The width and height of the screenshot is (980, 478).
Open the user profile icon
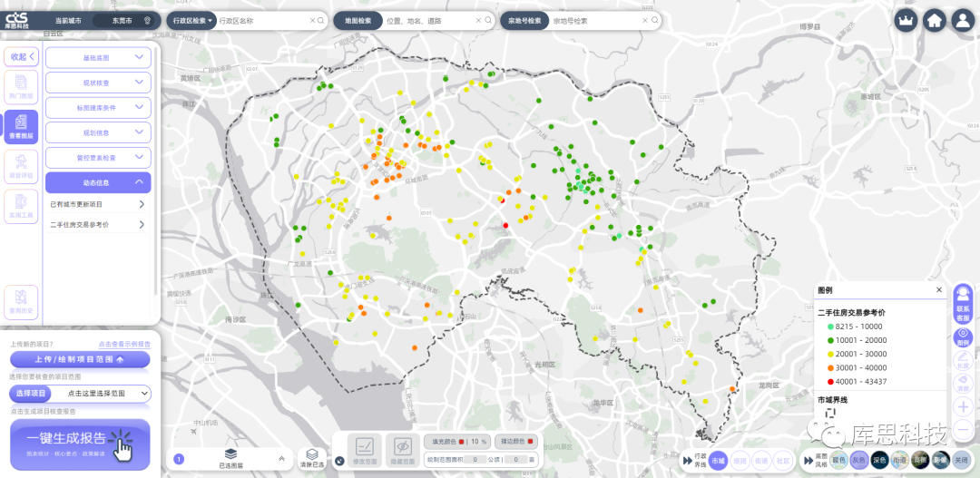(963, 21)
